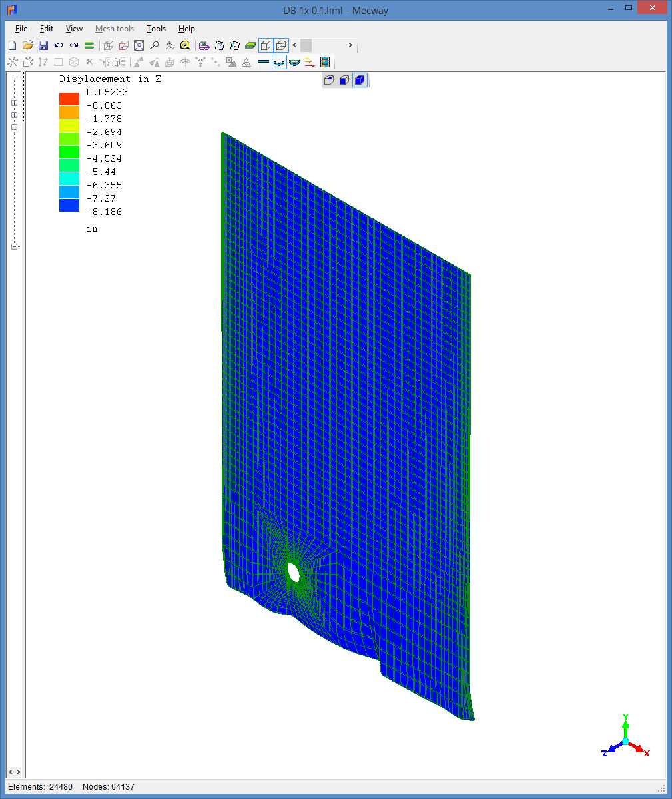Click the select faces red cube icon

click(x=123, y=45)
